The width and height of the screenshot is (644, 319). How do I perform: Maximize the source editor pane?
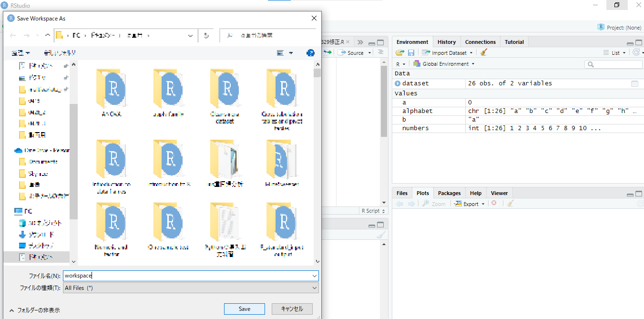tap(380, 42)
